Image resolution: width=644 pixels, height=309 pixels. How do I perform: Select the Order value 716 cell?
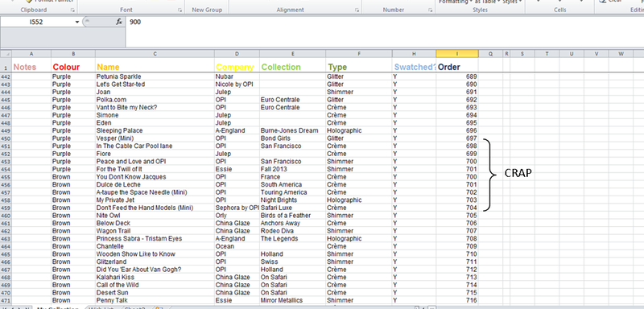457,300
